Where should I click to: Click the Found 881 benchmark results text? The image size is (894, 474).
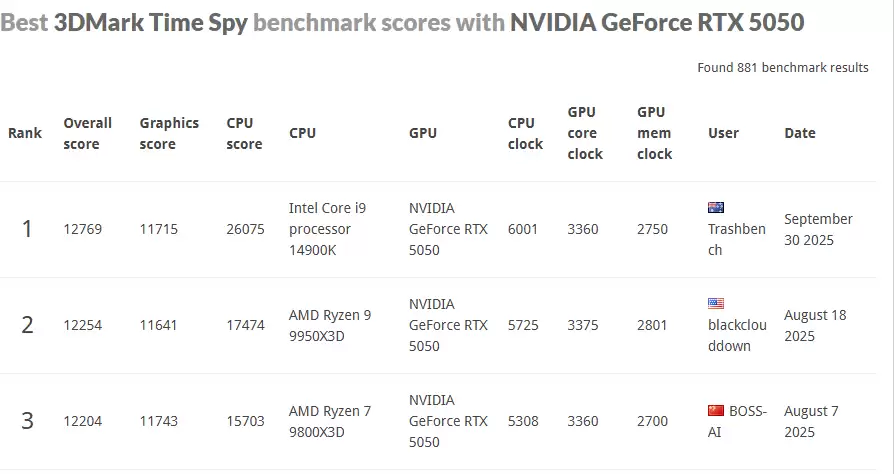[782, 68]
